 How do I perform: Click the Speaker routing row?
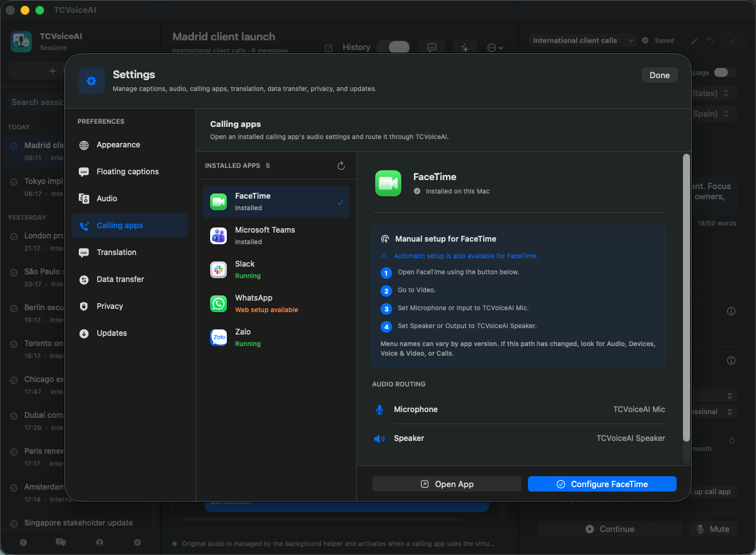click(x=519, y=438)
